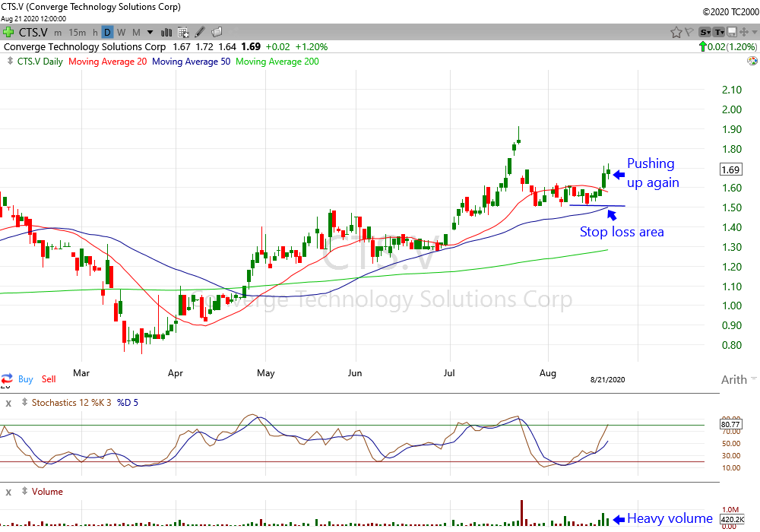Click the green up-arrow change indicator

point(702,46)
